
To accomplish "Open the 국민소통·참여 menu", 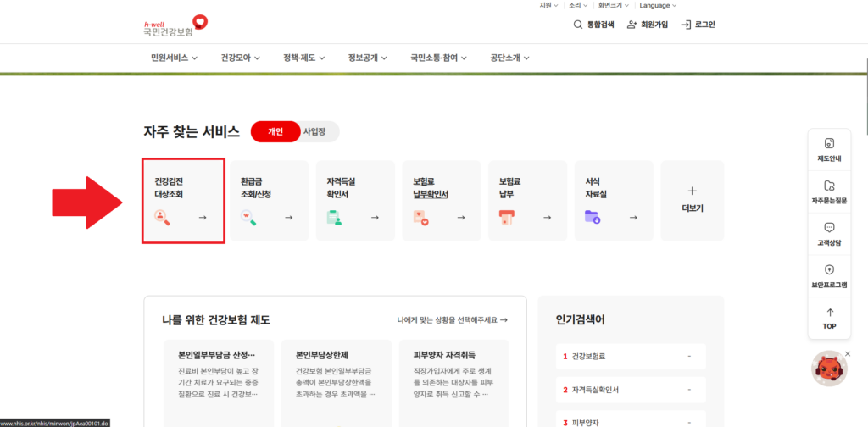I will (438, 58).
